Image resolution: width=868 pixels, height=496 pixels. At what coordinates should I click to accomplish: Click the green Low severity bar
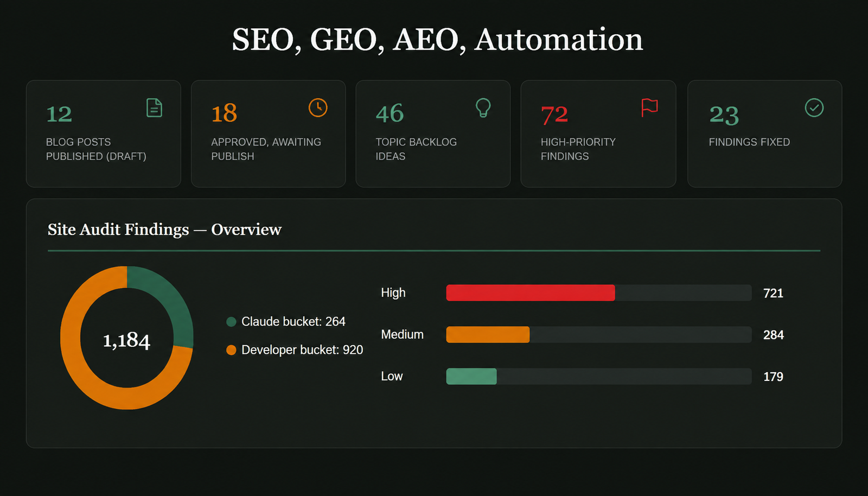[471, 376]
